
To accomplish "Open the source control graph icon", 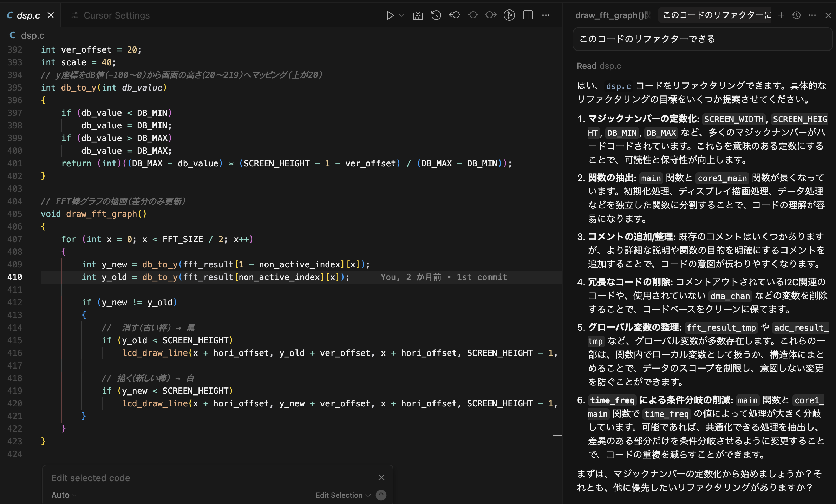I will click(509, 15).
